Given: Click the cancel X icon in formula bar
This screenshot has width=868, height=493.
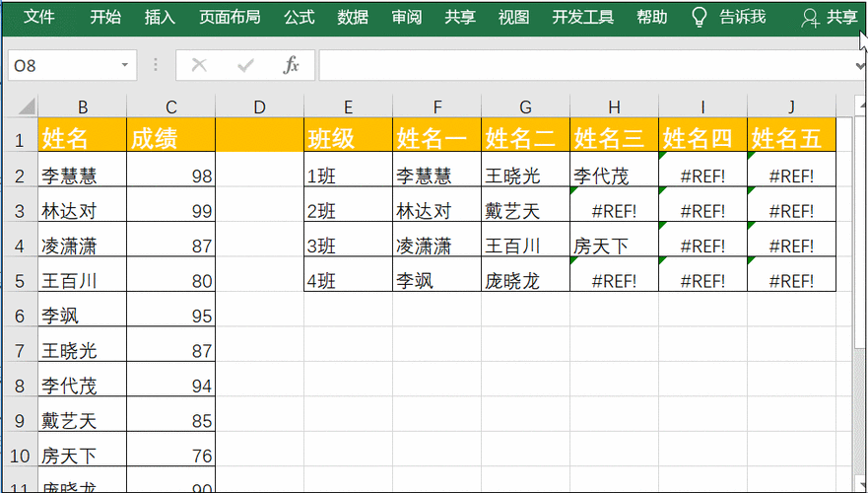Looking at the screenshot, I should click(x=199, y=65).
